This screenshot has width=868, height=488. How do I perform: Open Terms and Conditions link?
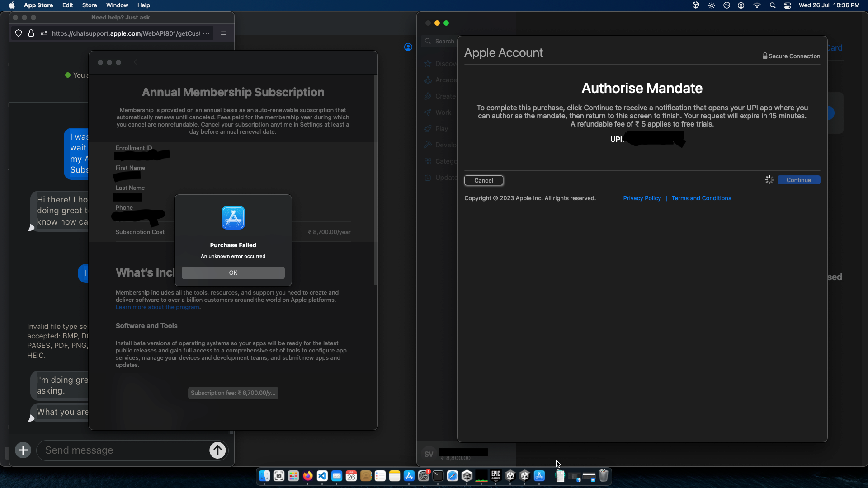click(701, 198)
